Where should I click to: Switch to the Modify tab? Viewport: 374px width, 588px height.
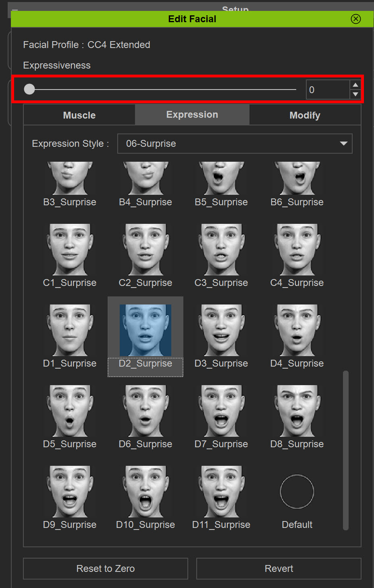pyautogui.click(x=305, y=115)
